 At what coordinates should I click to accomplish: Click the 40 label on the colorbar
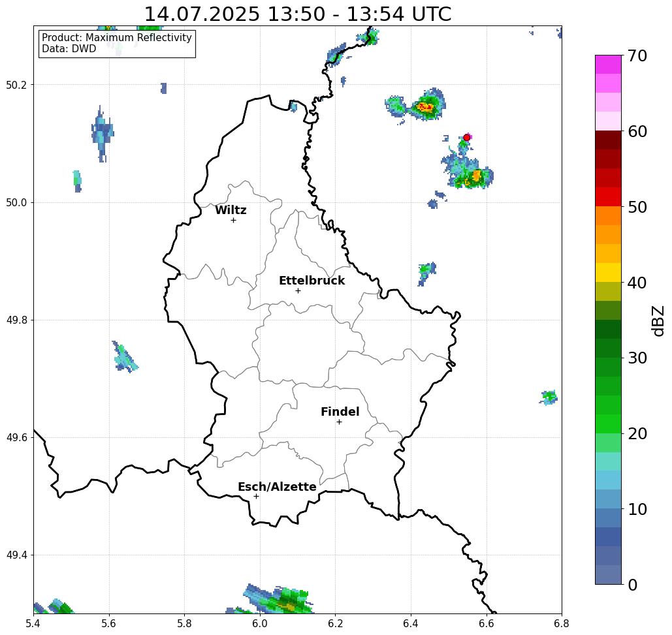point(637,283)
